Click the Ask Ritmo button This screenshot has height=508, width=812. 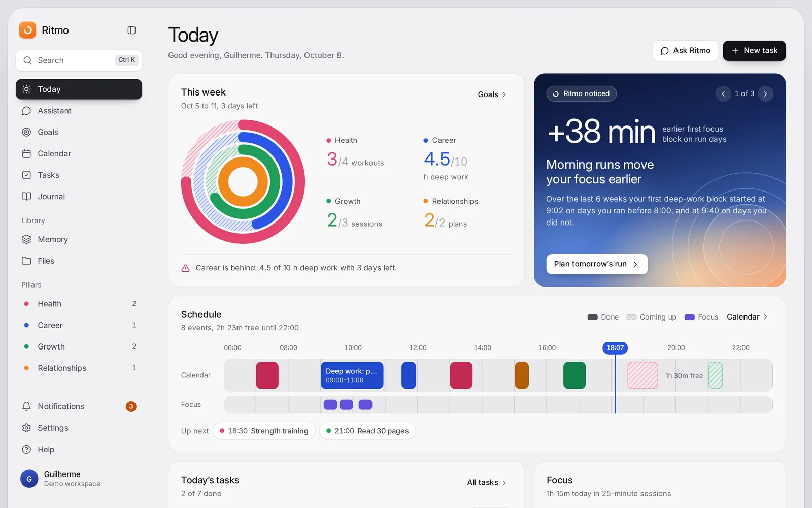pos(685,51)
